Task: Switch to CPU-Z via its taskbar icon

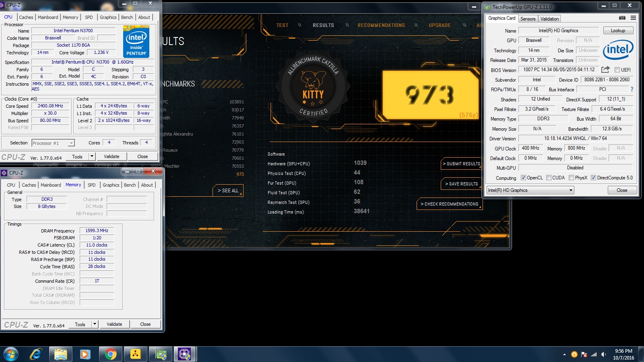Action: point(185,354)
